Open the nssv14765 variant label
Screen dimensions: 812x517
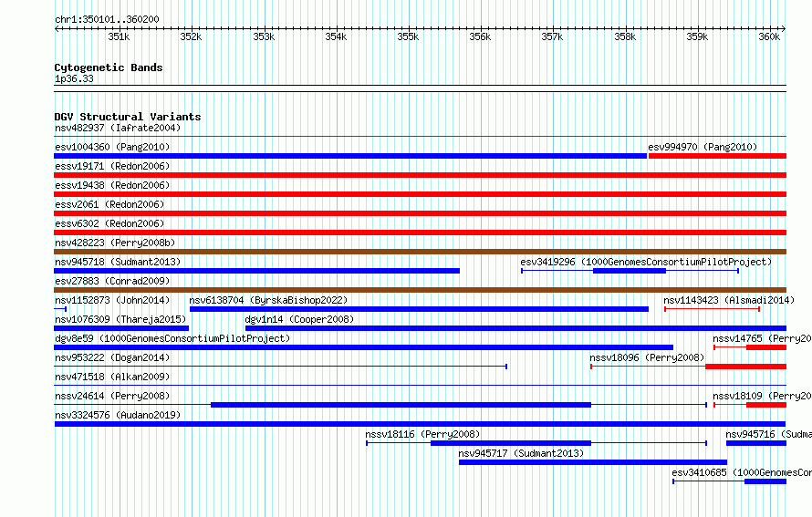[x=762, y=338]
